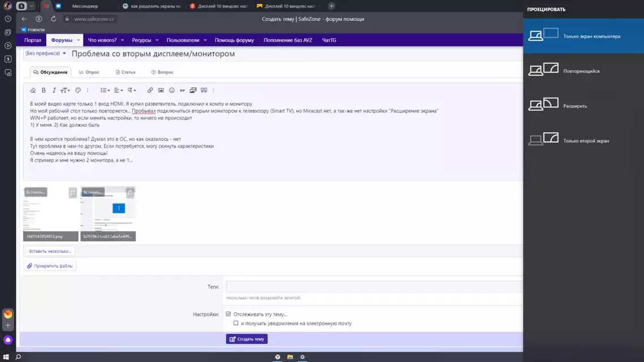
Task: Open Settings gear on the taskbar
Action: [302, 357]
